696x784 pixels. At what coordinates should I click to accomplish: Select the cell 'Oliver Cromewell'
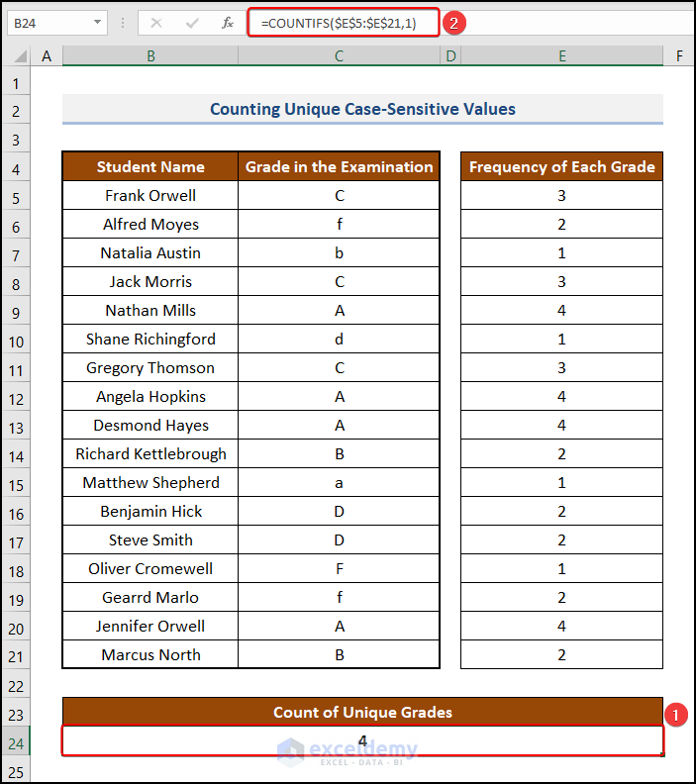tap(150, 568)
